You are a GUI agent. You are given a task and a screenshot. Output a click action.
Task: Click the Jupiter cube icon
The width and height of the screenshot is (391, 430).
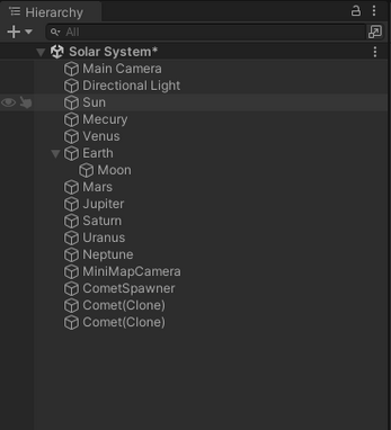71,204
